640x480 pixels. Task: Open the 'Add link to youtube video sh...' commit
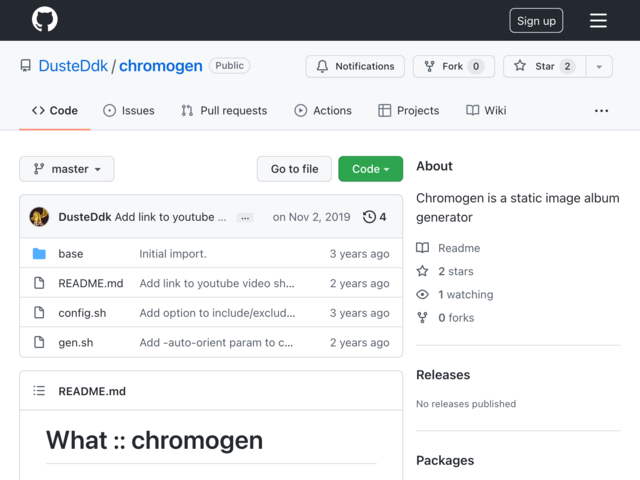click(217, 283)
